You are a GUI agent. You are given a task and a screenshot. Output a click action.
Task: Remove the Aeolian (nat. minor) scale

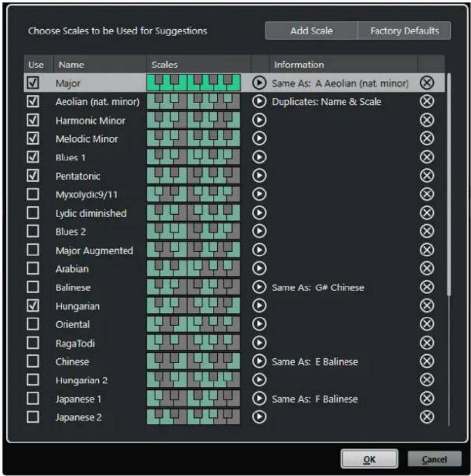tap(427, 101)
